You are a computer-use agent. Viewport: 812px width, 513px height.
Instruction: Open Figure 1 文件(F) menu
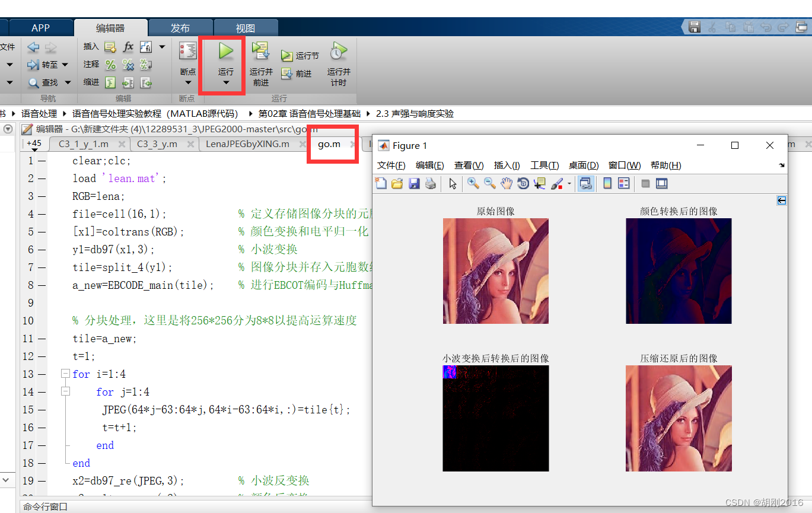click(x=391, y=165)
